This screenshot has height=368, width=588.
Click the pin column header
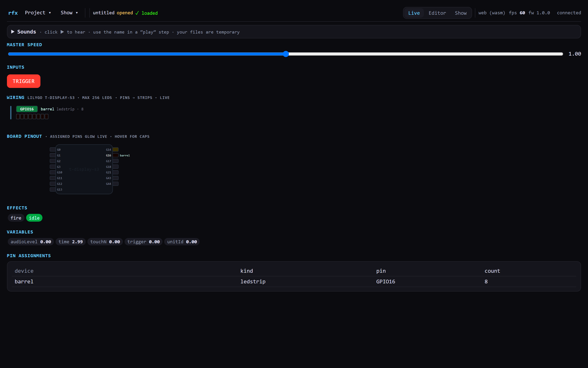click(381, 271)
